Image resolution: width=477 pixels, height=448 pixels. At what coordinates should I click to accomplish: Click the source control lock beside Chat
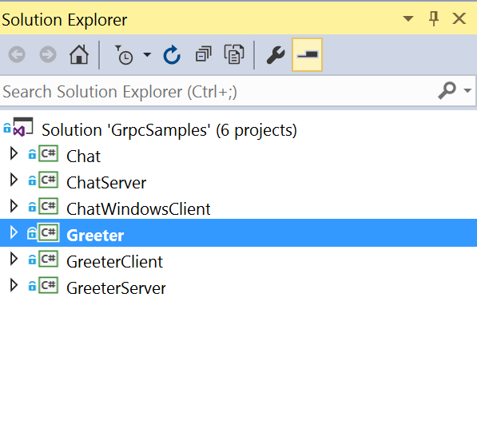(32, 154)
